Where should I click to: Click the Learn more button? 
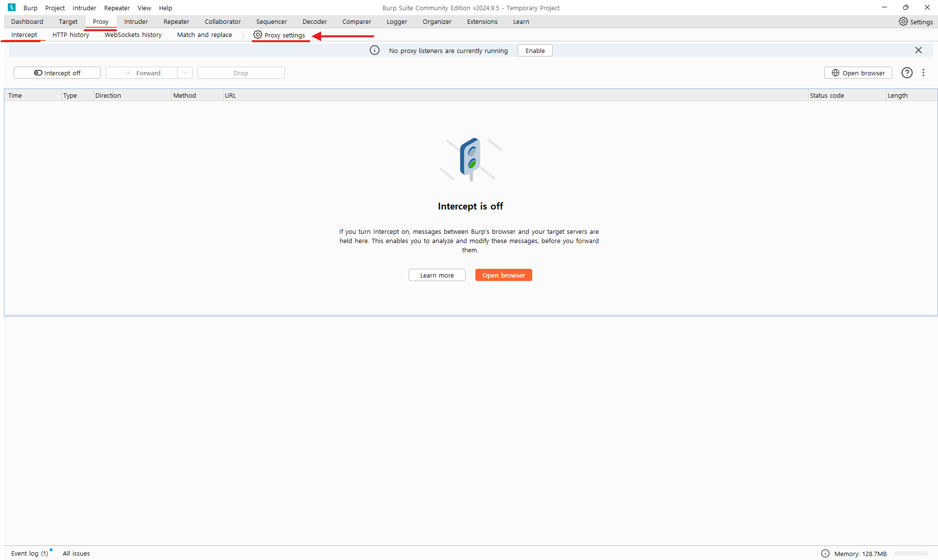pyautogui.click(x=437, y=275)
